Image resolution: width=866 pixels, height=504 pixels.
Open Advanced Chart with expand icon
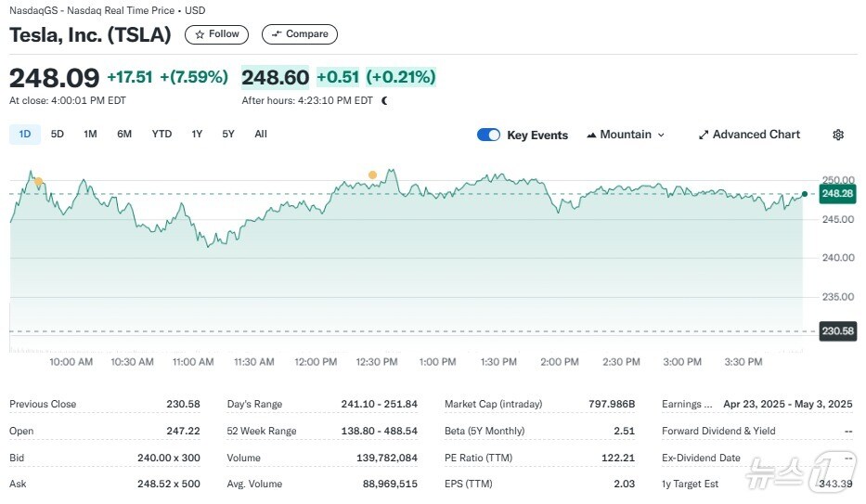coord(748,135)
